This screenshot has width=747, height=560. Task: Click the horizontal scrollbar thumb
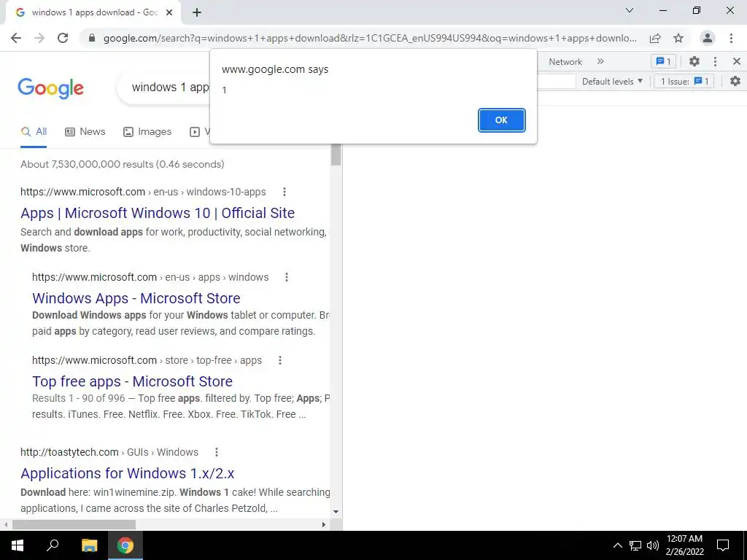tap(74, 524)
